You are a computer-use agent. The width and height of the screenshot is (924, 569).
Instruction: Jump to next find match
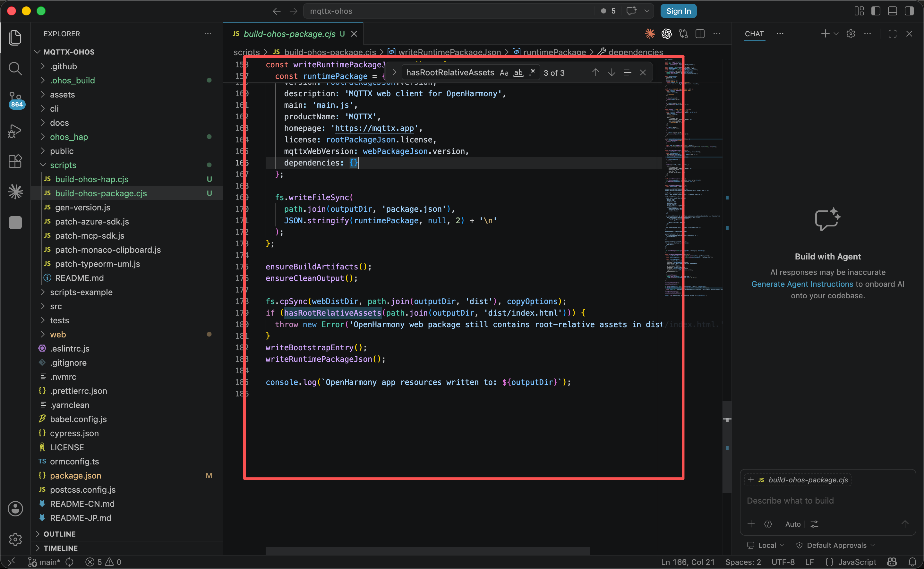(x=612, y=72)
